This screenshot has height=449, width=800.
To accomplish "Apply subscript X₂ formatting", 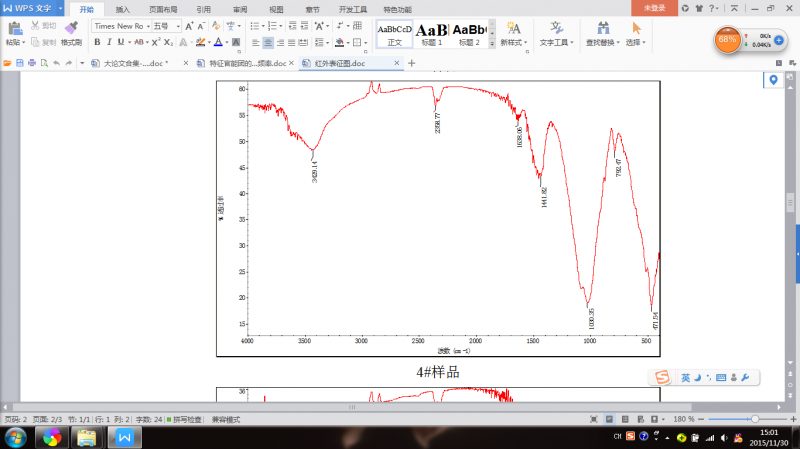I will (168, 42).
